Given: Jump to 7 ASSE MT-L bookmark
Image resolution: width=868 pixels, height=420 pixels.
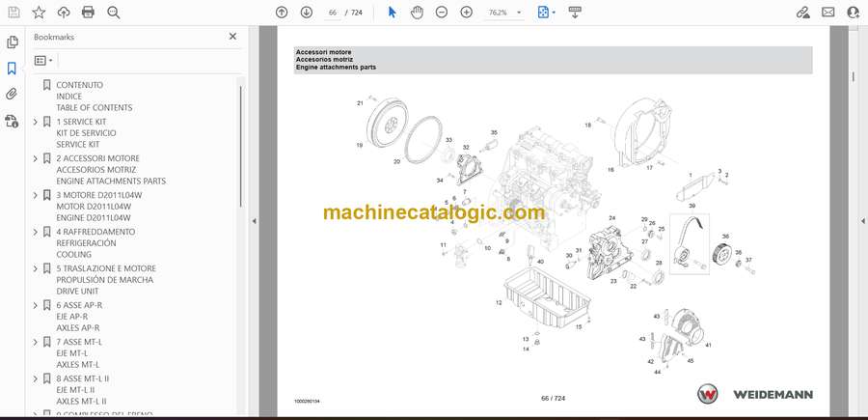Looking at the screenshot, I should pyautogui.click(x=79, y=353).
